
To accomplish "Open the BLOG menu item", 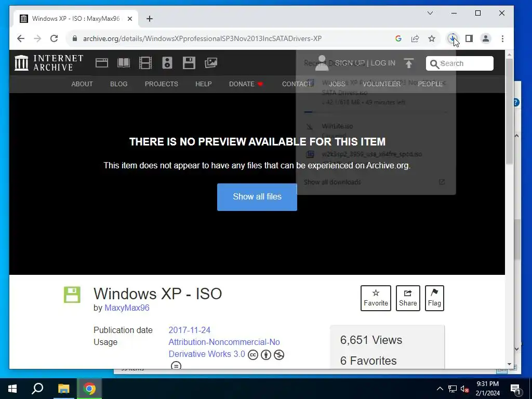I will click(x=119, y=84).
